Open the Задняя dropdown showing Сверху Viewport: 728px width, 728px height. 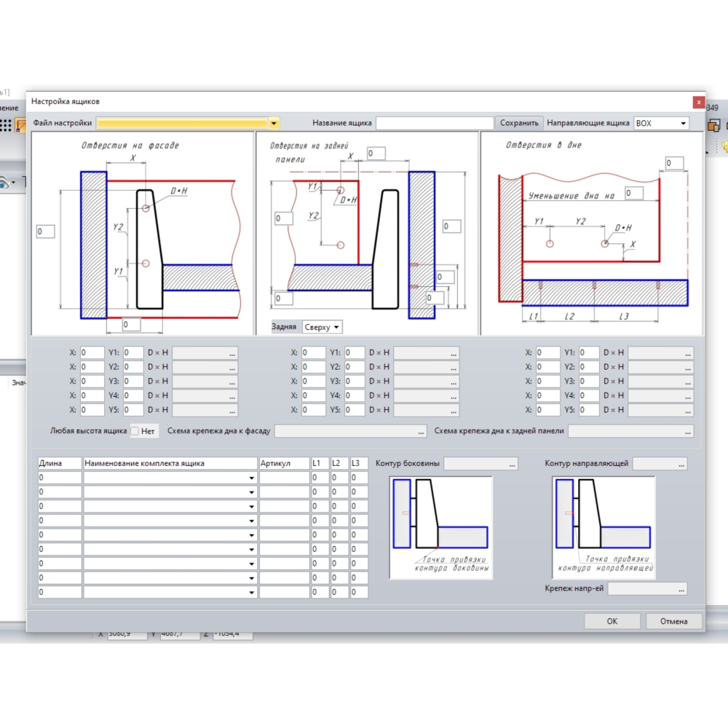click(323, 328)
